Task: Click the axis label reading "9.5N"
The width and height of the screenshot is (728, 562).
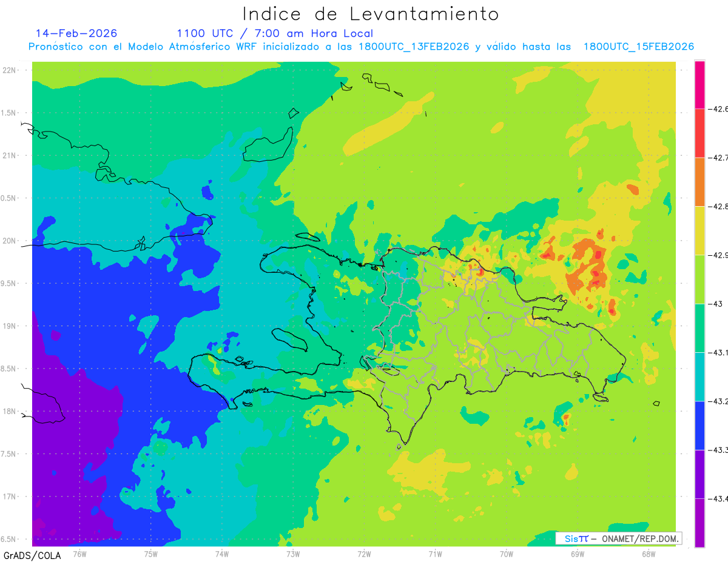Action: (x=9, y=284)
